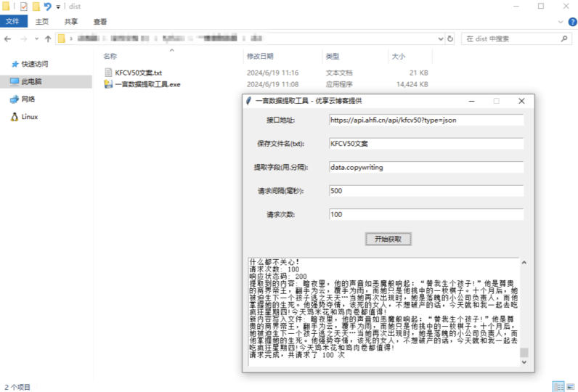Viewport: 578px width, 392px height.
Task: Select the 一言数据提取工具.exe file
Action: [x=147, y=84]
